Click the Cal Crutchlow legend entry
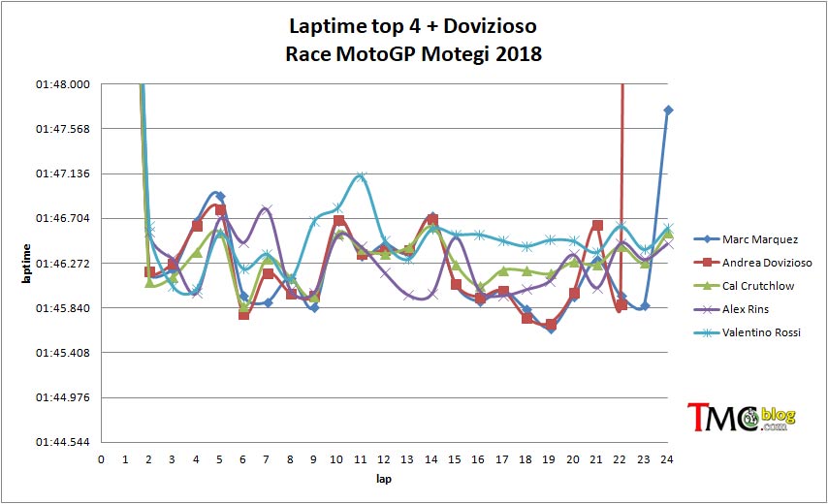The height and width of the screenshot is (504, 828). click(x=744, y=286)
